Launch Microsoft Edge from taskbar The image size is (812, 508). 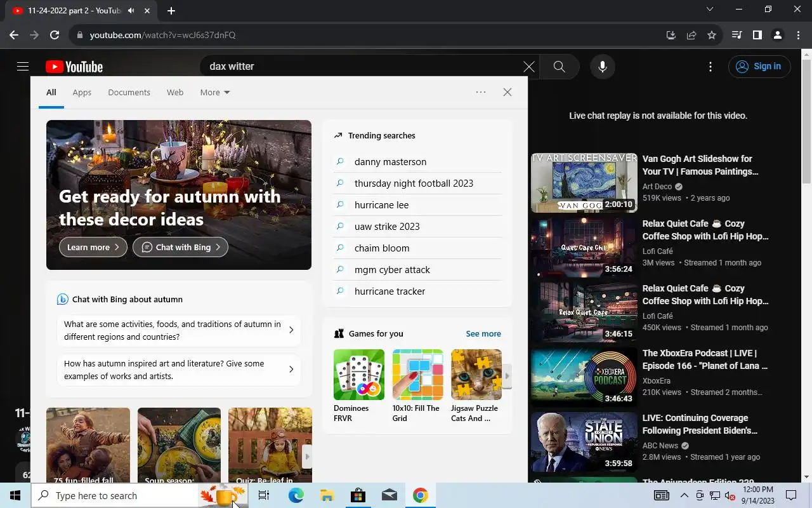click(296, 495)
